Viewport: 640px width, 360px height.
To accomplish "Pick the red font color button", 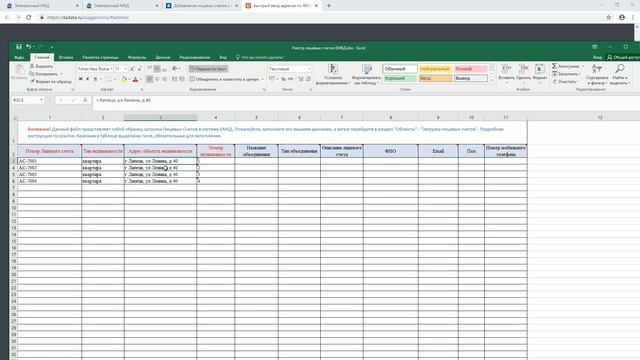I will coord(135,79).
